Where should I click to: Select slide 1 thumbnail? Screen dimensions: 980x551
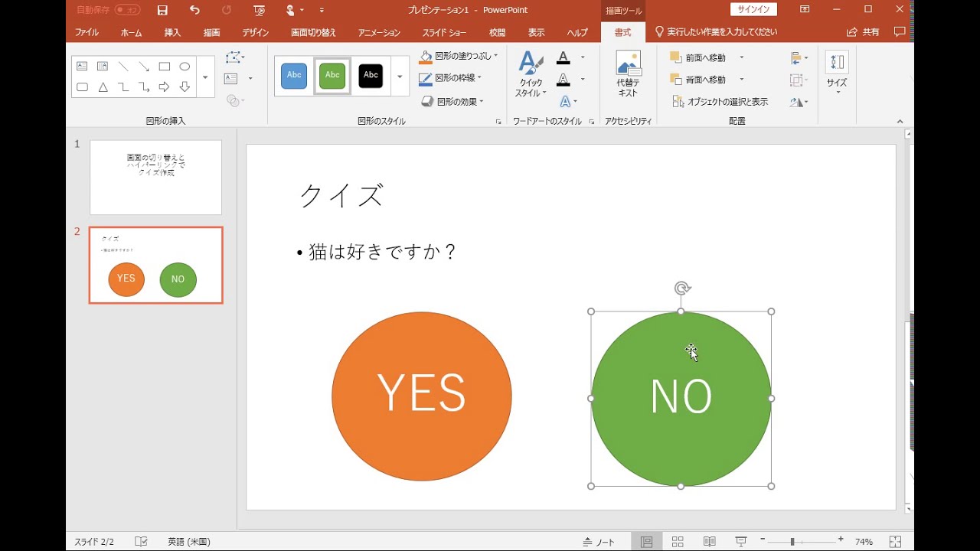(155, 177)
